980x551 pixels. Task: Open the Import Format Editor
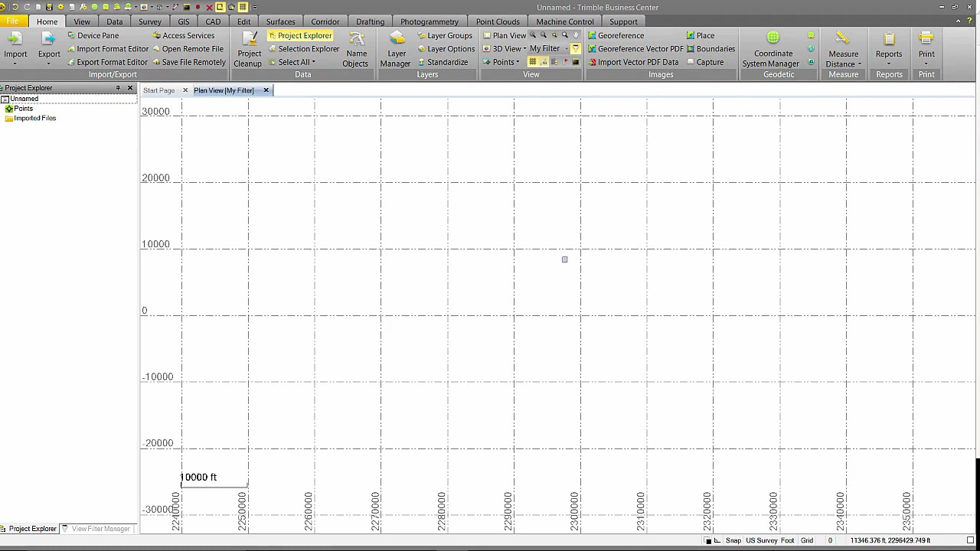tap(107, 49)
